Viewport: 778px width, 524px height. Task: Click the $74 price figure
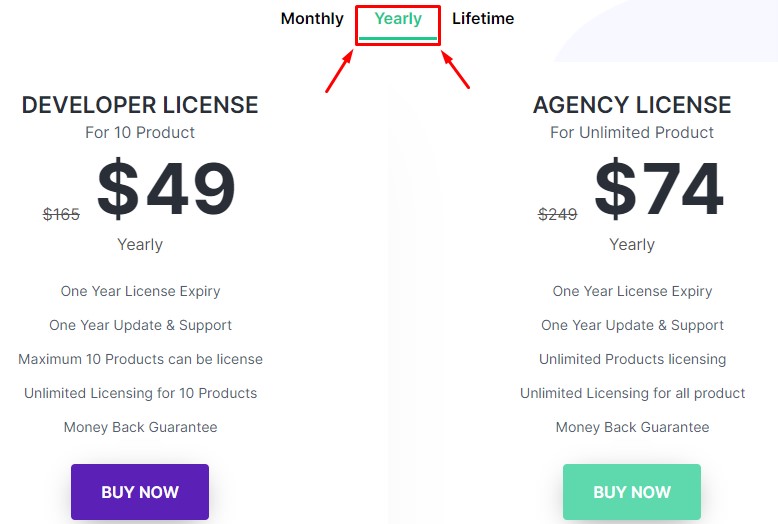[659, 190]
